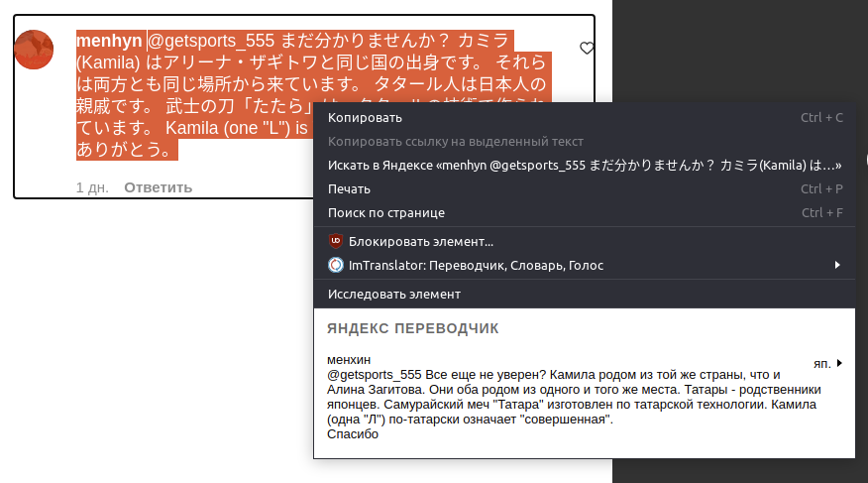
Task: Open the 'menhyn' username link
Action: [109, 41]
